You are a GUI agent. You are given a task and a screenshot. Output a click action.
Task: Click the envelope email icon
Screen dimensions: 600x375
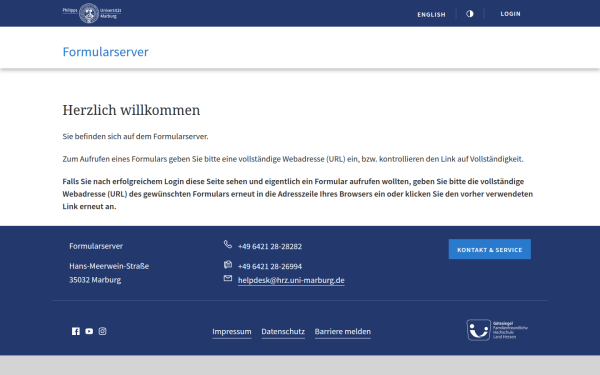coord(228,278)
